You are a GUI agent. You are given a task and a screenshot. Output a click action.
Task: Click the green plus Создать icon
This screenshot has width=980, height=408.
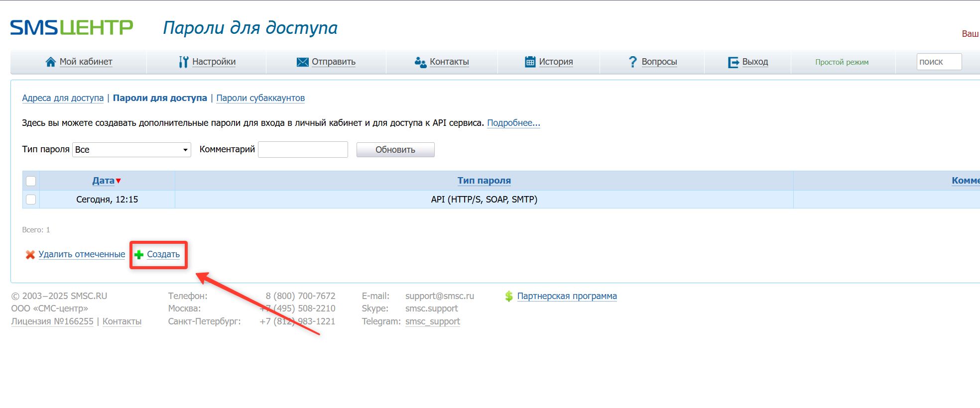pyautogui.click(x=139, y=255)
